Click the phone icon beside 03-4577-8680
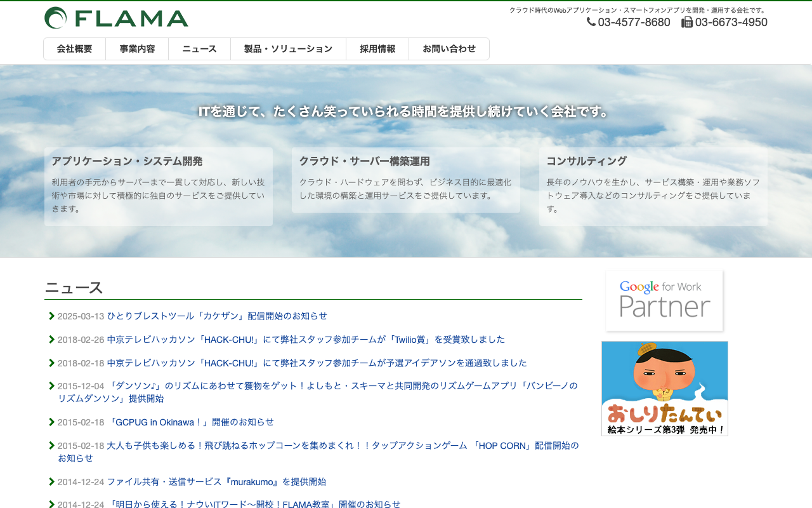This screenshot has width=812, height=508. pos(591,22)
